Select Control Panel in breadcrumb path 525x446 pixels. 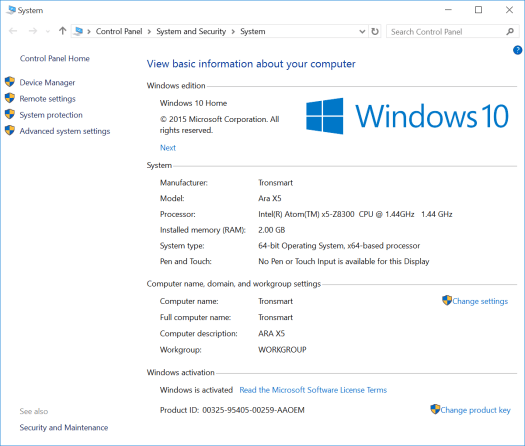tap(119, 31)
